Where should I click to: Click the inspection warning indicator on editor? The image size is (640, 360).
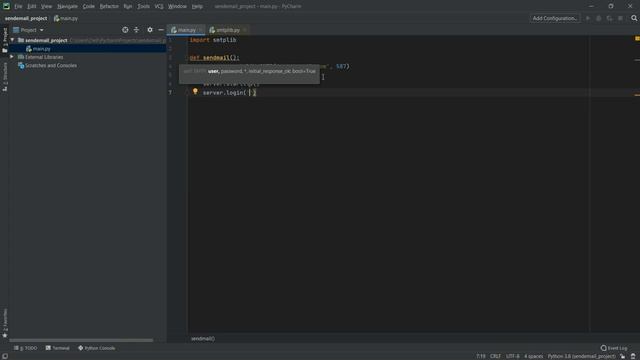[x=637, y=38]
